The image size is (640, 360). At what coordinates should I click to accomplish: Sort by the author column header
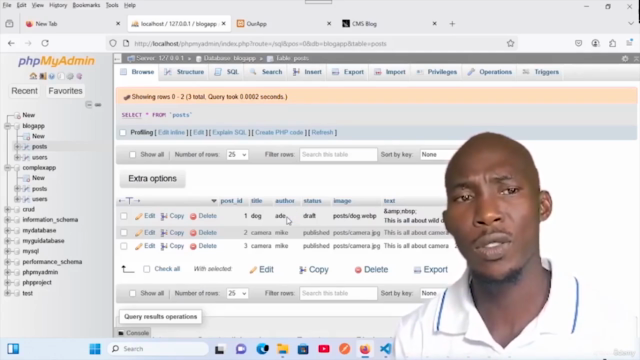(x=284, y=201)
